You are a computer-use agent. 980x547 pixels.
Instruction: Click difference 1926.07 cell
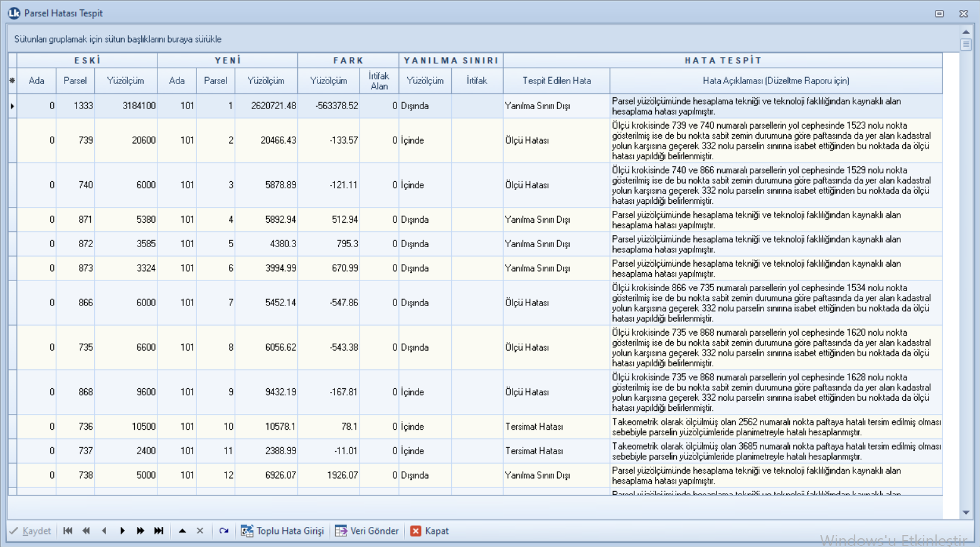click(329, 475)
